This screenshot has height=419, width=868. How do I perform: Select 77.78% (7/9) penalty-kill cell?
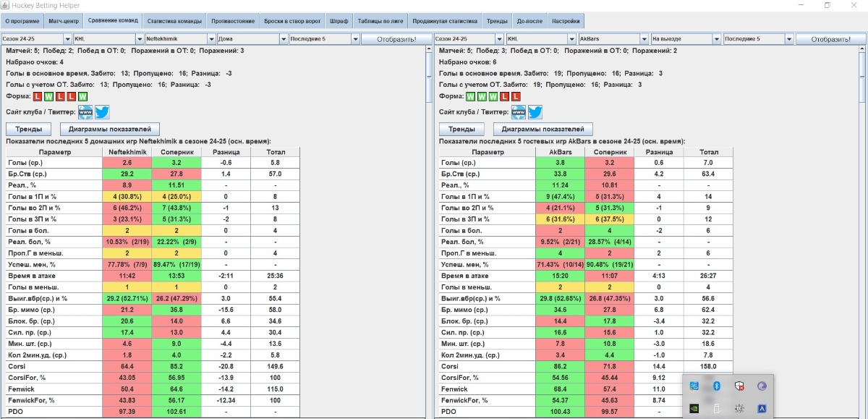click(127, 264)
